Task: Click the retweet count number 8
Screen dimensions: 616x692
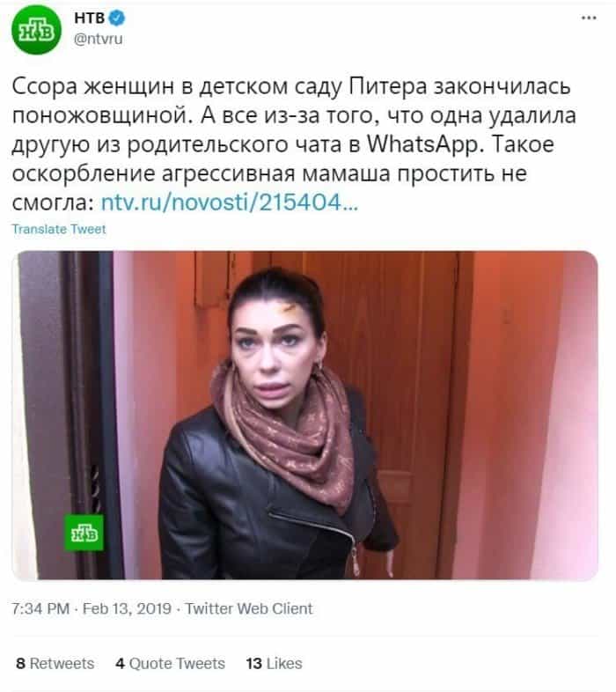Action: [x=20, y=663]
